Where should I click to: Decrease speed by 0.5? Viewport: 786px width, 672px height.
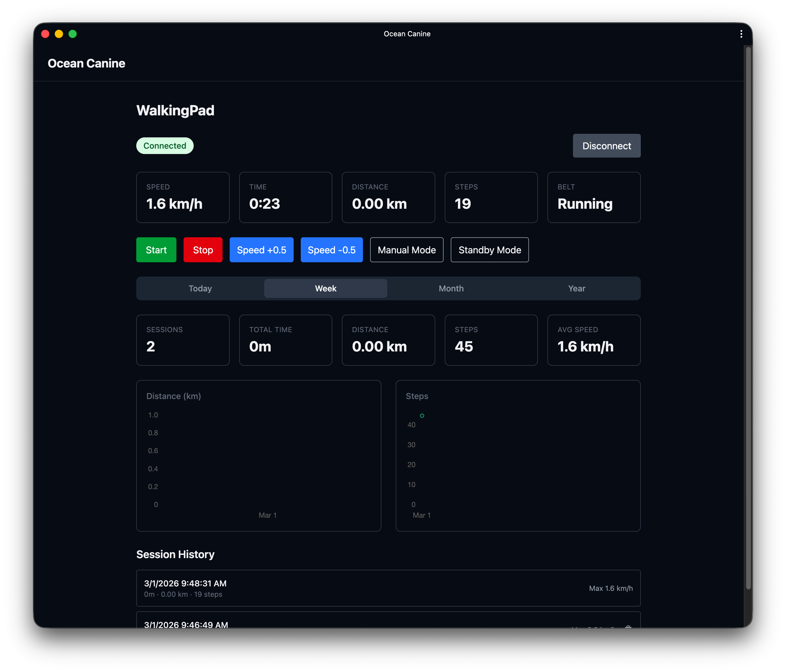point(331,250)
